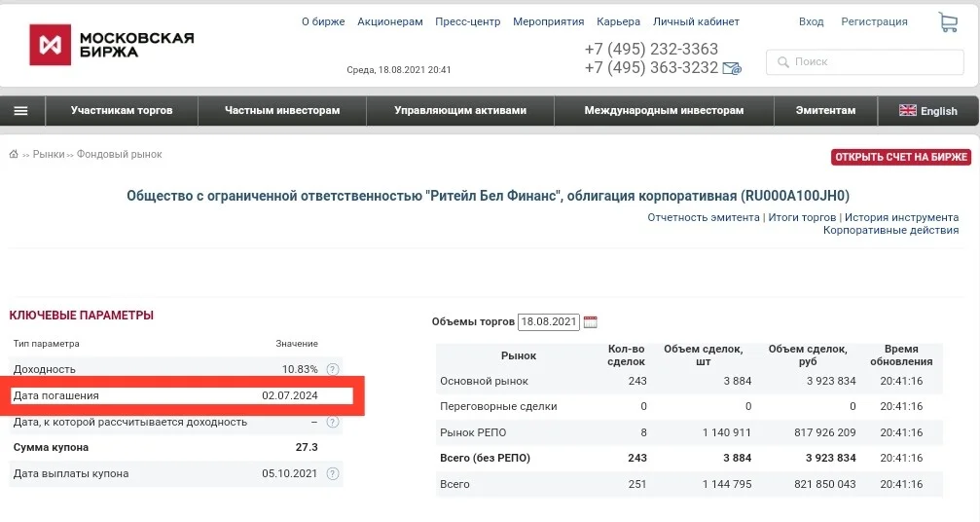
Task: Click the phone number +7 (495) 232-3363
Action: [x=651, y=49]
